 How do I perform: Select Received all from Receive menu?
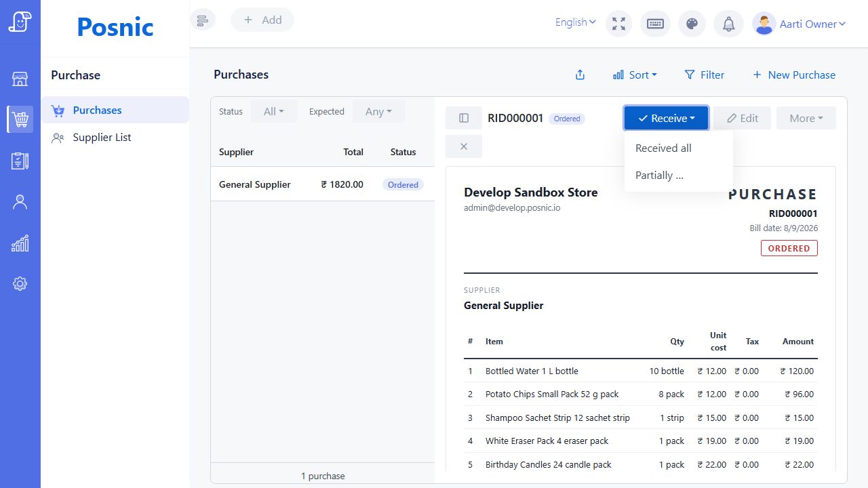coord(679,148)
